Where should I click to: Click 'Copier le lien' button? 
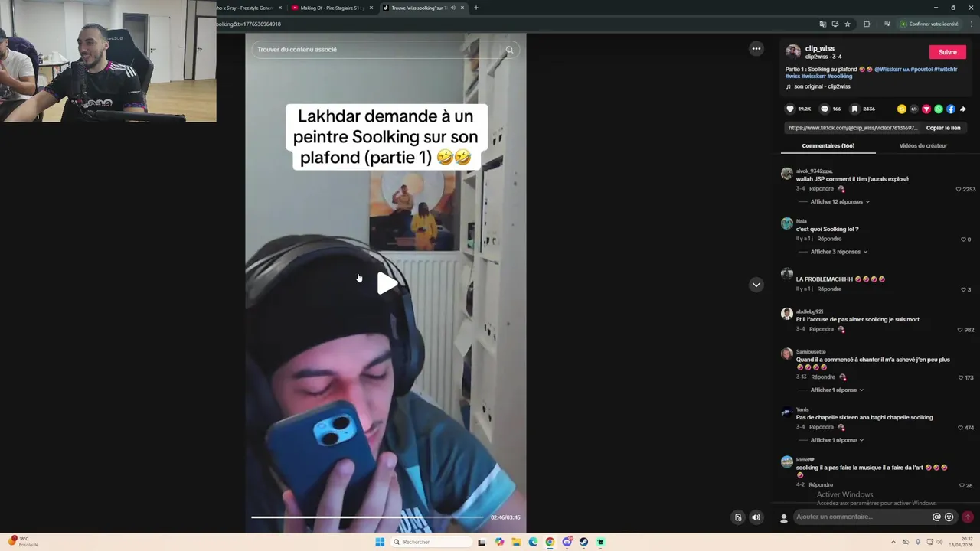[x=942, y=128]
